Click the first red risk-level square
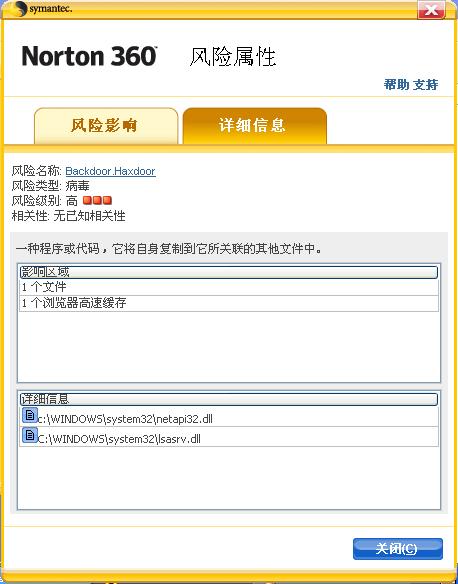Screen dimensions: 458x584 87,201
